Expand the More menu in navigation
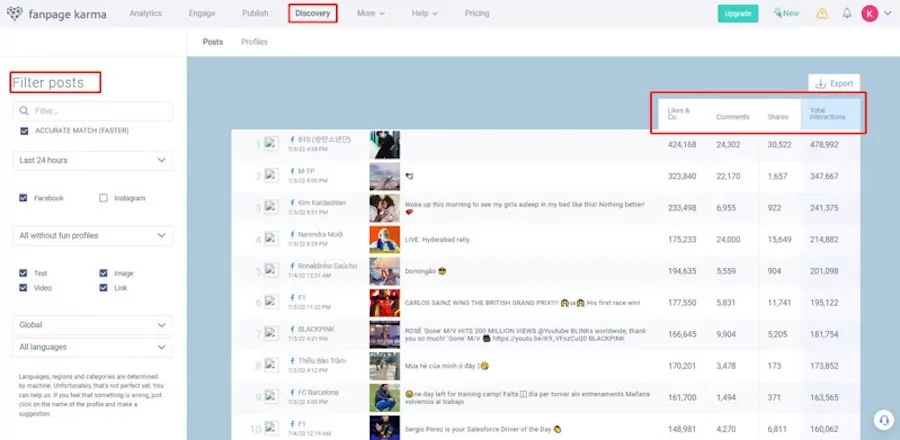900x440 pixels. coord(370,13)
